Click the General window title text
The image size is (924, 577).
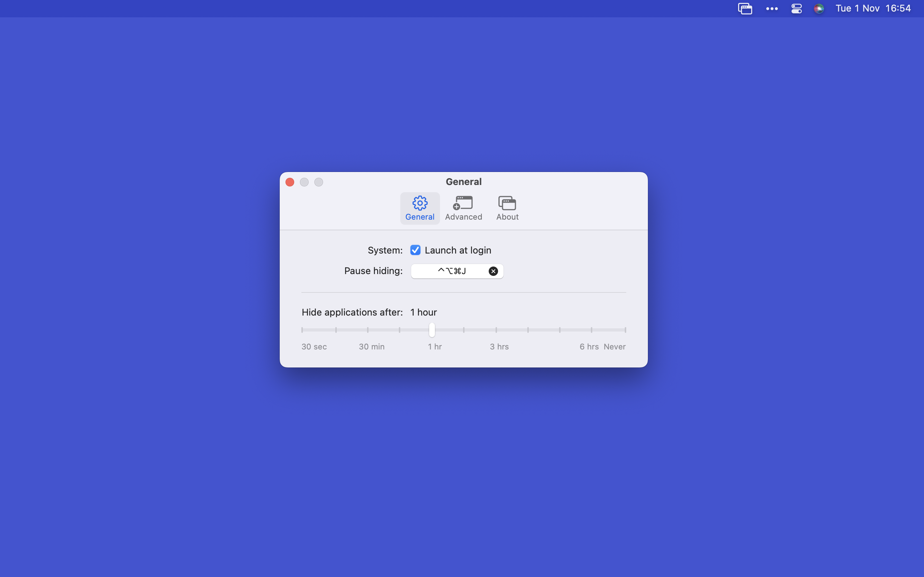[x=463, y=182]
